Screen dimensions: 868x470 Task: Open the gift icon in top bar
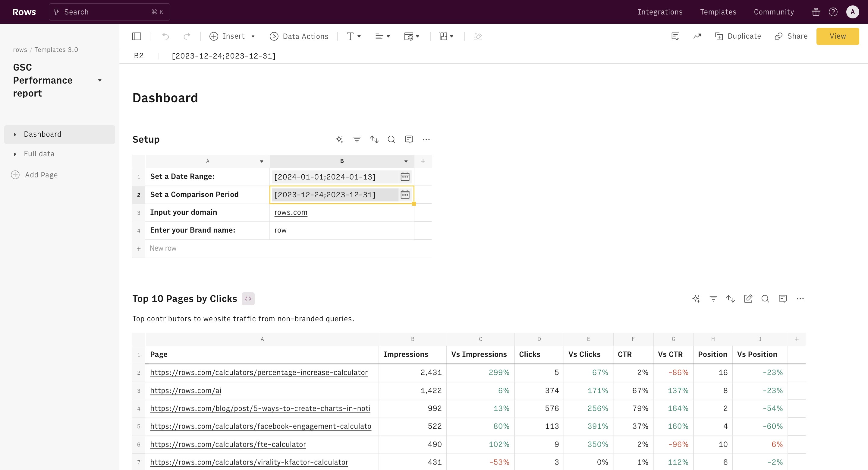(816, 12)
